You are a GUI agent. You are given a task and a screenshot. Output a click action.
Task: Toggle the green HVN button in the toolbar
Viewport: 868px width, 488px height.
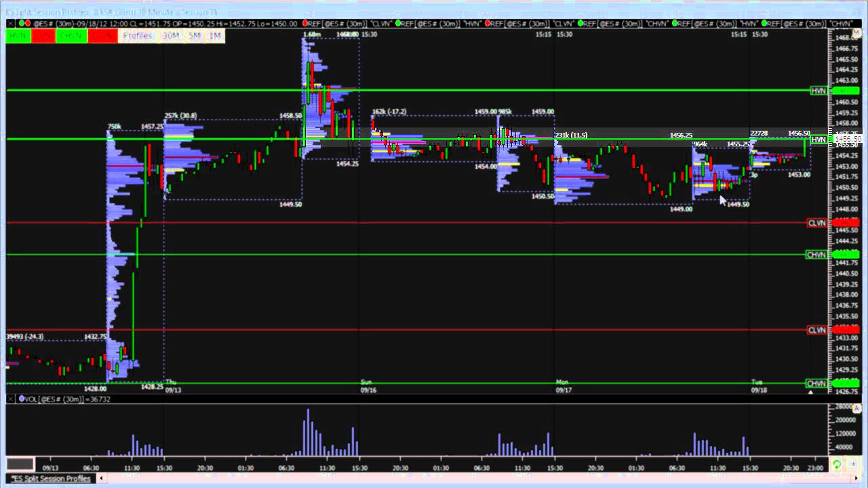(18, 35)
